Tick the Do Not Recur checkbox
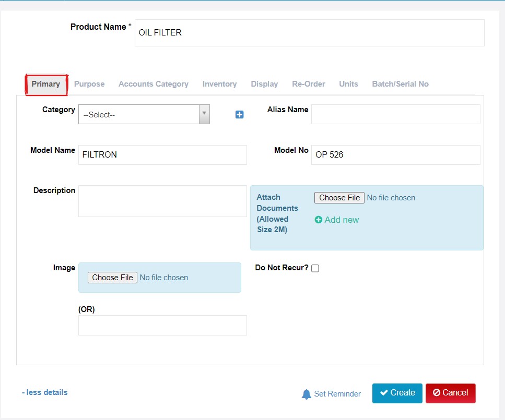Viewport: 505px width, 420px height. (315, 268)
